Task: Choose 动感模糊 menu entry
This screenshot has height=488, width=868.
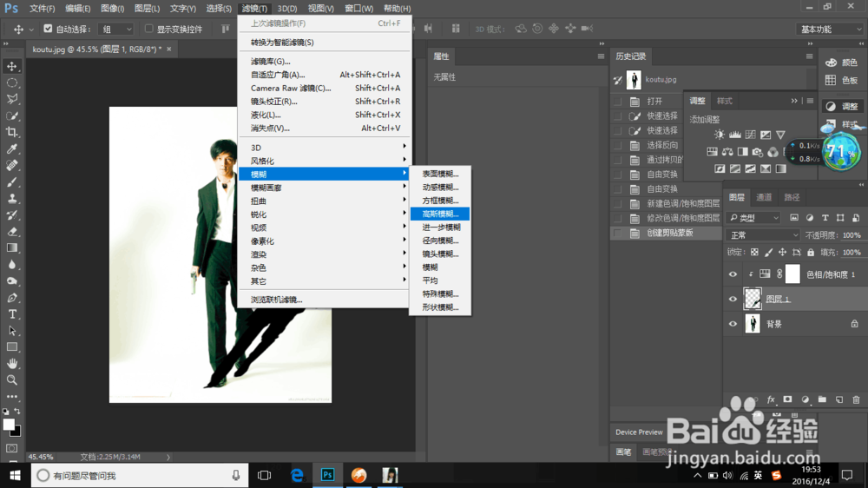Action: pyautogui.click(x=440, y=188)
